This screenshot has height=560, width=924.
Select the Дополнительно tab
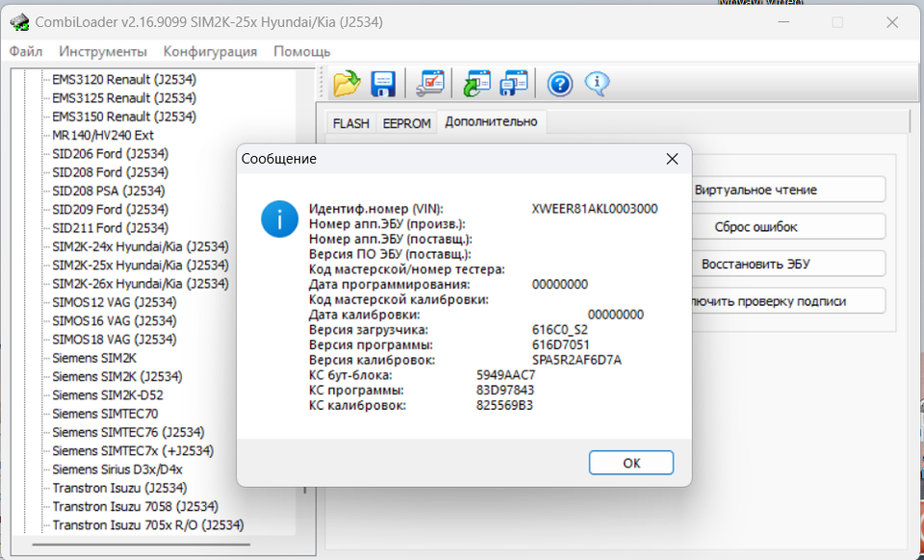[491, 122]
